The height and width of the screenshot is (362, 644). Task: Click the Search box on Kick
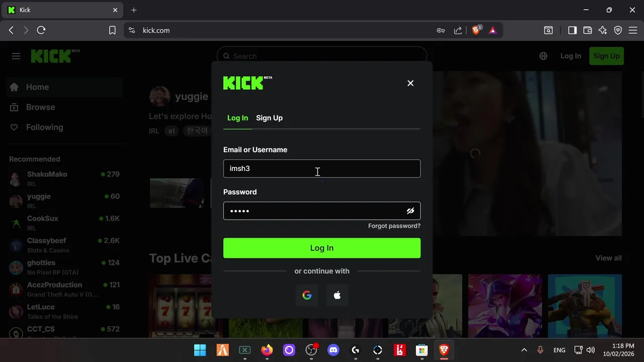[x=322, y=56]
